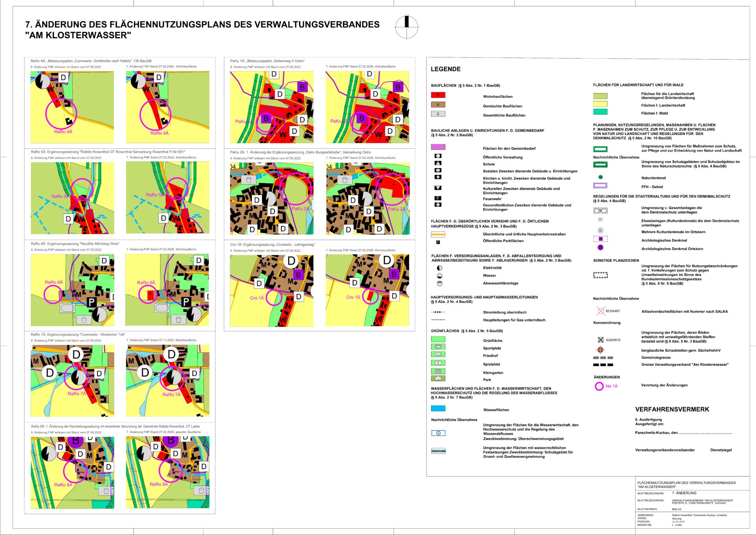The image size is (756, 535).
Task: Click the Überschwemmungsgebiet boundary symbol
Action: (438, 433)
